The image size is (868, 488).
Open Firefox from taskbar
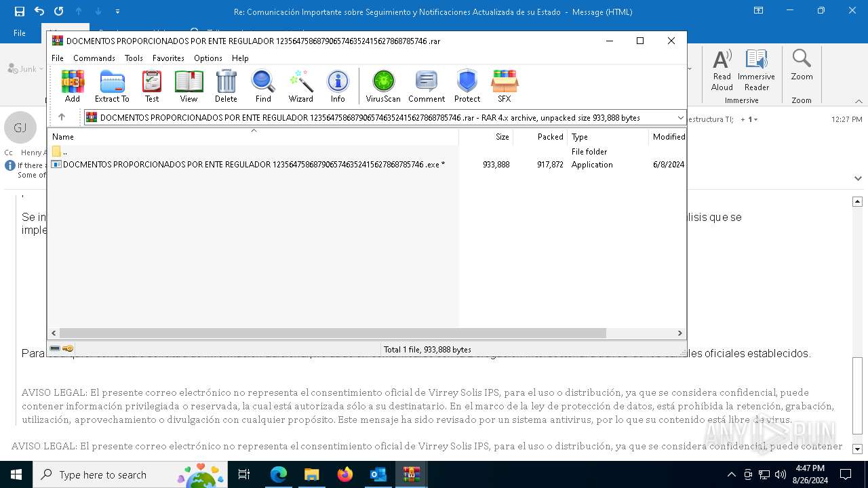345,474
